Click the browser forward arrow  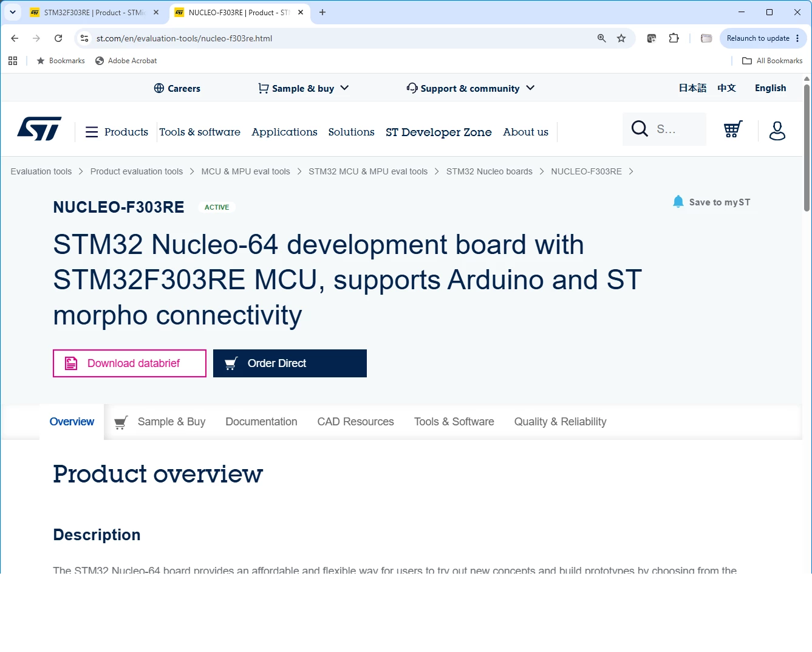(x=36, y=38)
